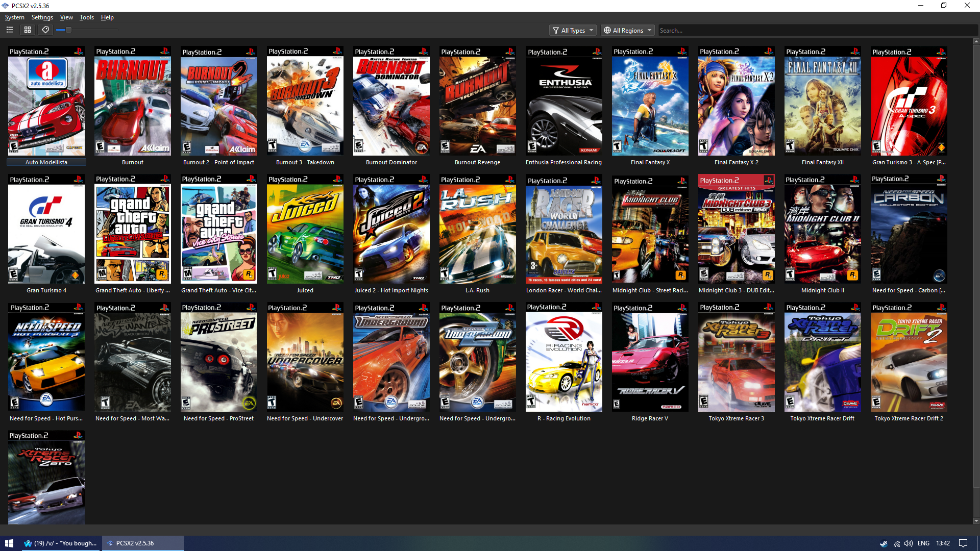Select Midnight Club 3 DUB Edition cover
Image resolution: width=980 pixels, height=551 pixels.
pyautogui.click(x=737, y=229)
